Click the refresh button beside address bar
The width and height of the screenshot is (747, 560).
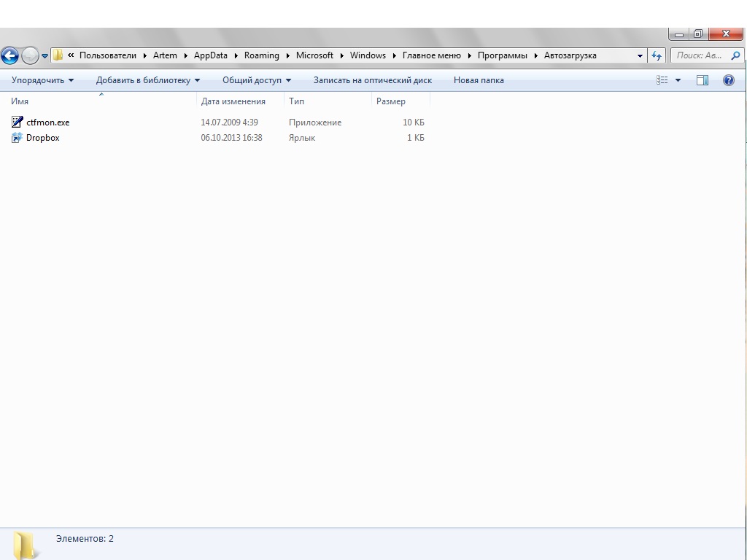(x=657, y=55)
